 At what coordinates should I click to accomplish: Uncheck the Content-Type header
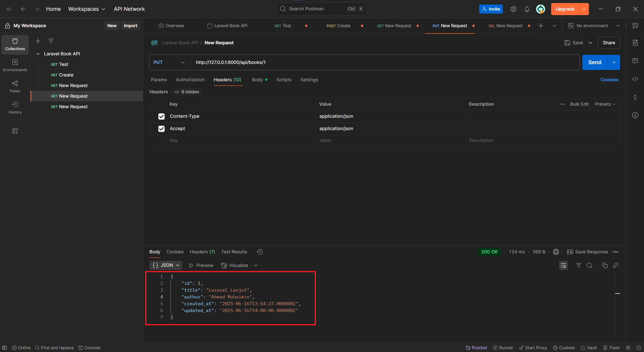161,116
